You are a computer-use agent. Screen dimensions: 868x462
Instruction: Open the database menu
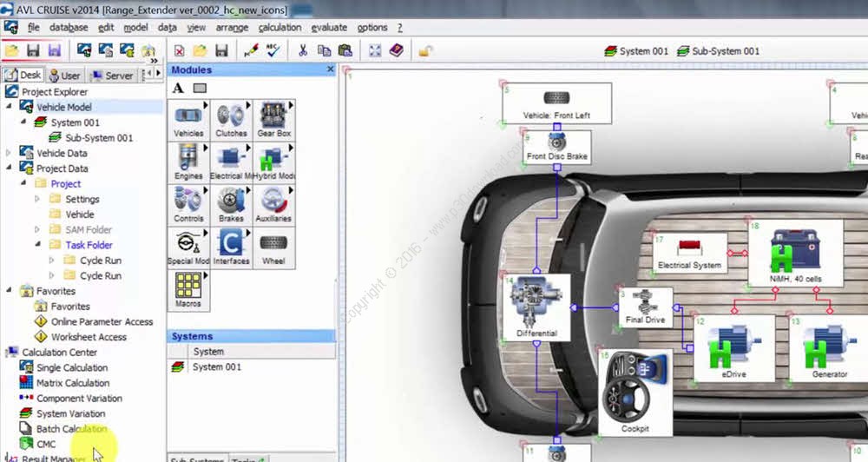pos(69,27)
